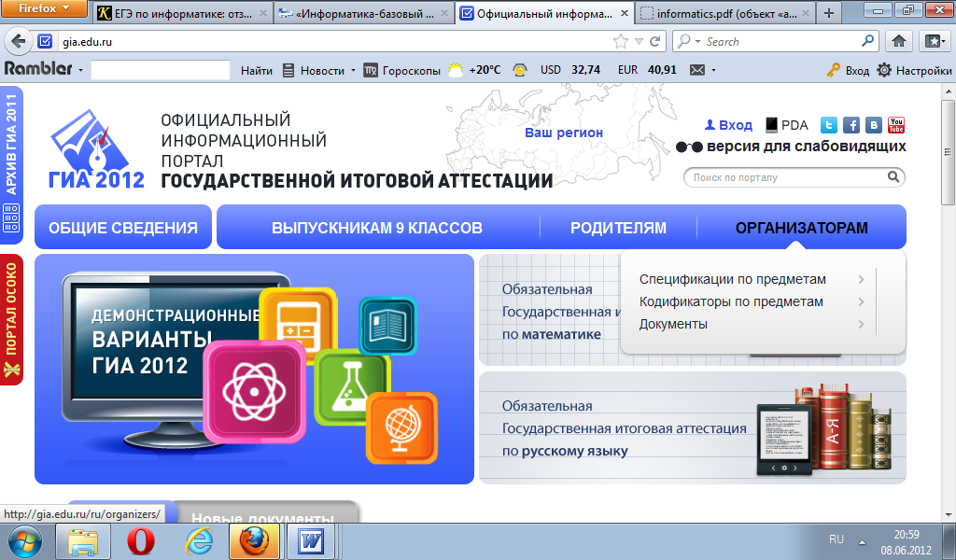Select Кодификаторы по предметам menu entry
Image resolution: width=956 pixels, height=560 pixels.
point(731,301)
